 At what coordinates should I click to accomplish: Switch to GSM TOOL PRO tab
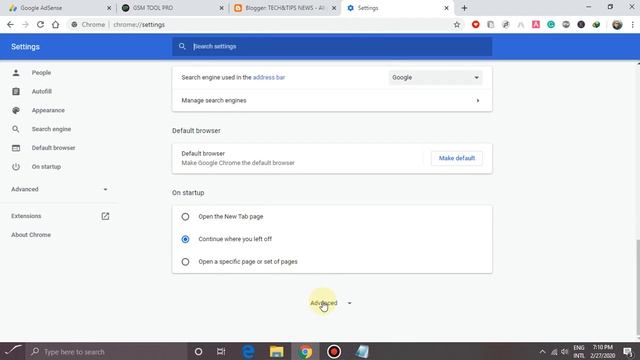173,8
